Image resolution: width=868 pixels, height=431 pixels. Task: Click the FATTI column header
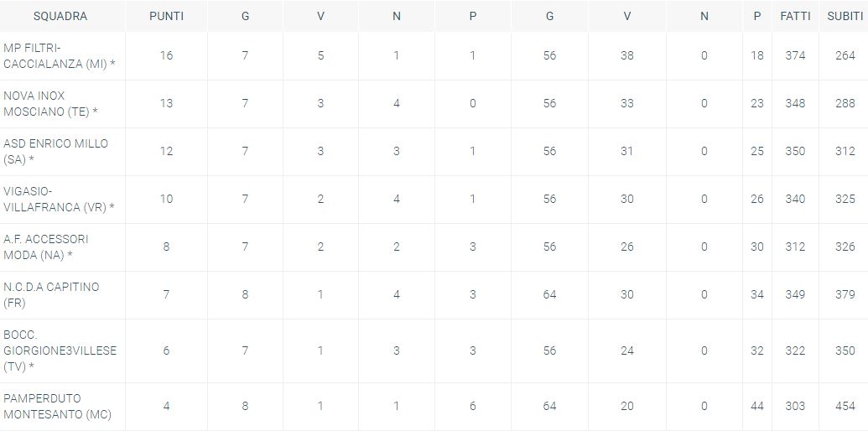point(794,16)
